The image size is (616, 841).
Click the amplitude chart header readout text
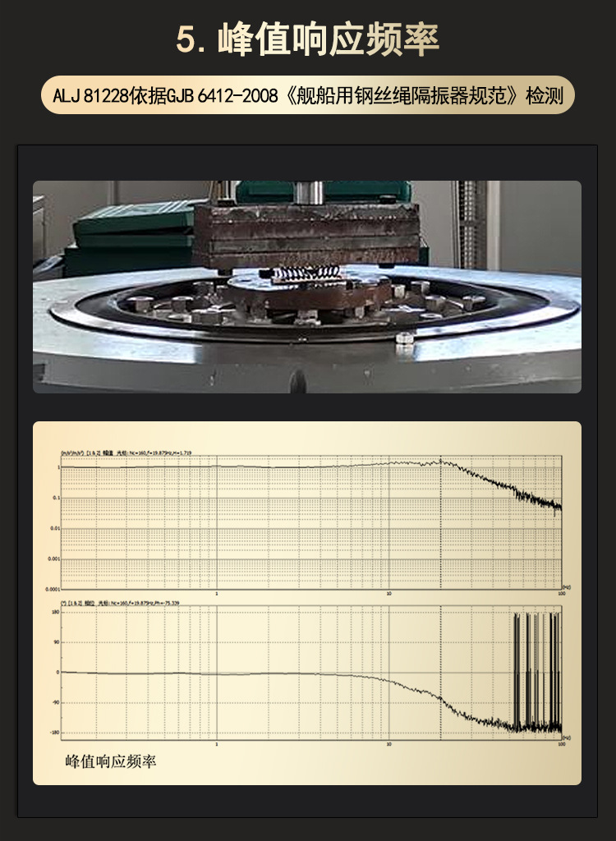pyautogui.click(x=126, y=453)
